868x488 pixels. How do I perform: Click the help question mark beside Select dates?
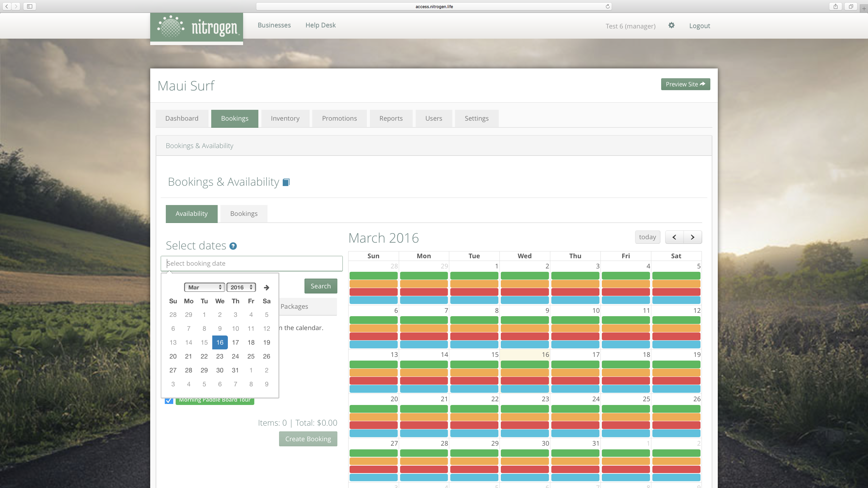[233, 246]
